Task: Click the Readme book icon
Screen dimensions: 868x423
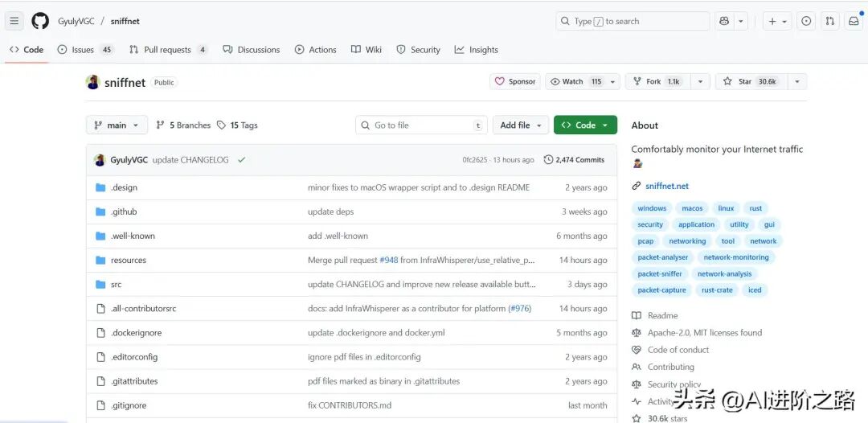Action: click(x=637, y=315)
